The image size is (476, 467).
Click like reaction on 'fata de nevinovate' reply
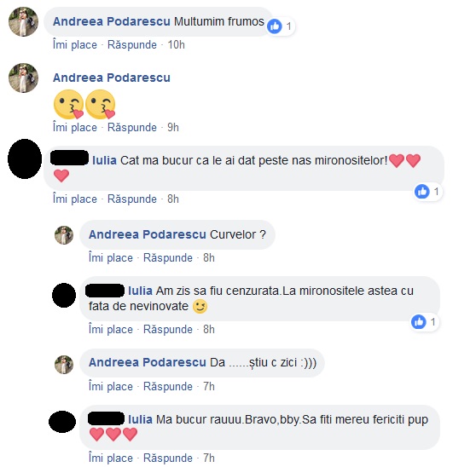click(419, 322)
